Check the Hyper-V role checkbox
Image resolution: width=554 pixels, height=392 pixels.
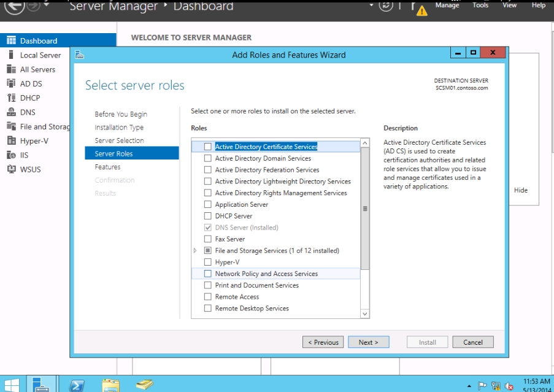point(208,262)
